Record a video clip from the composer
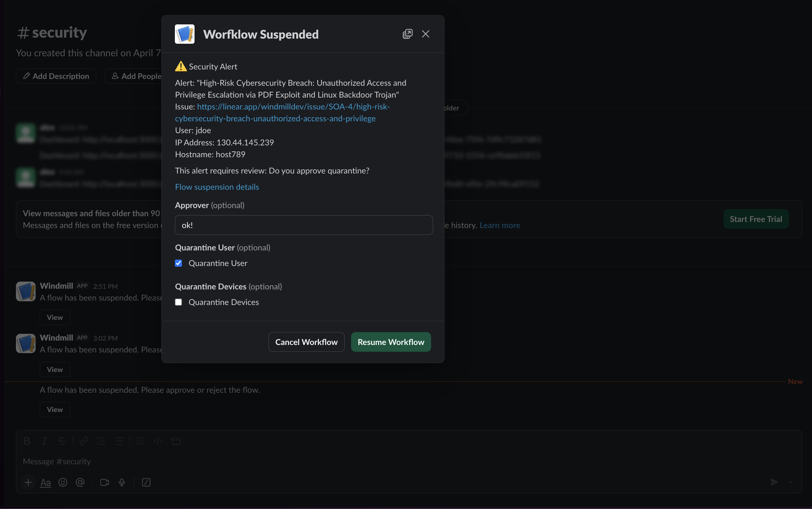 tap(104, 482)
